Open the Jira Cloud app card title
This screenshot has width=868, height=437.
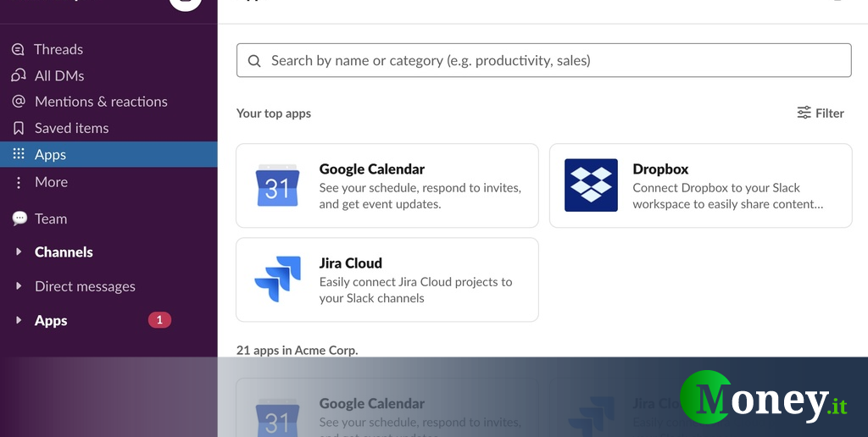point(350,263)
